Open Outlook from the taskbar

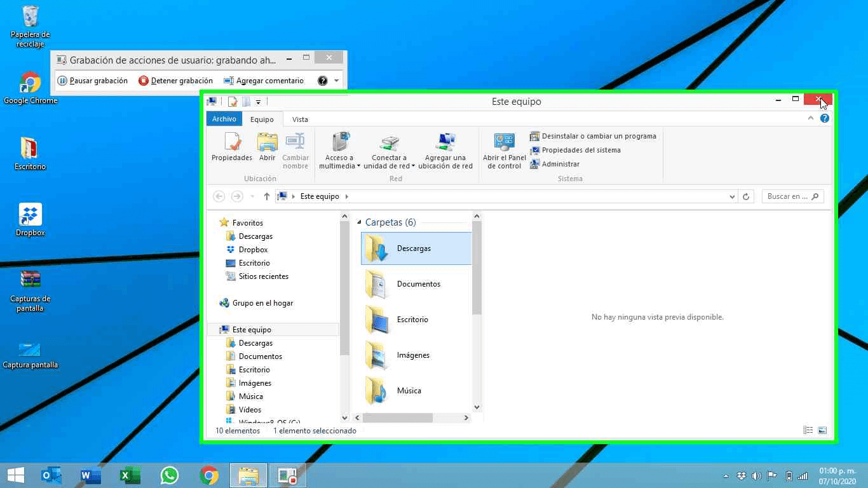pyautogui.click(x=51, y=475)
